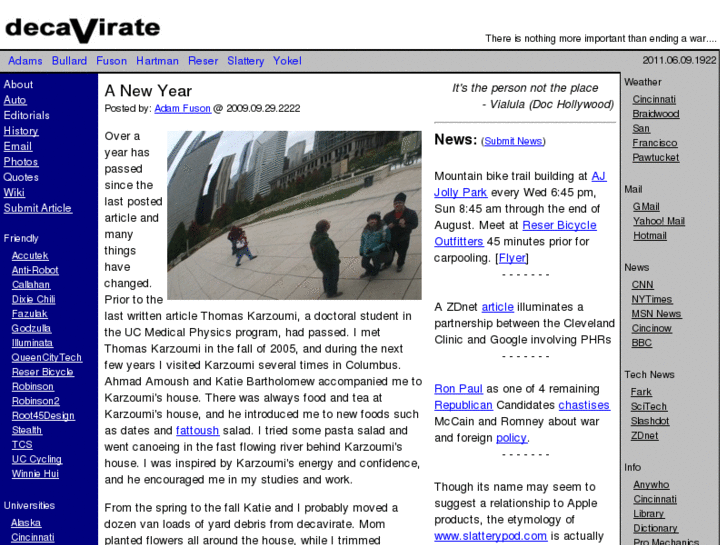
Task: Open the Alaska university link
Action: (x=26, y=523)
